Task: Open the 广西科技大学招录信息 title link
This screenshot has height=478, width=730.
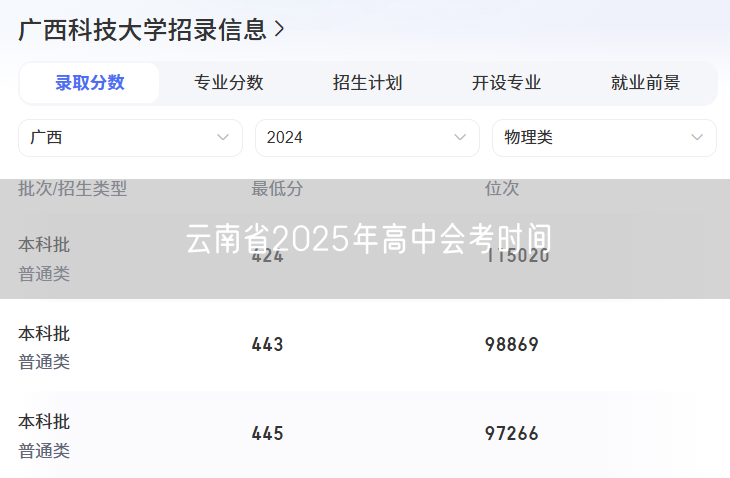Action: [142, 30]
